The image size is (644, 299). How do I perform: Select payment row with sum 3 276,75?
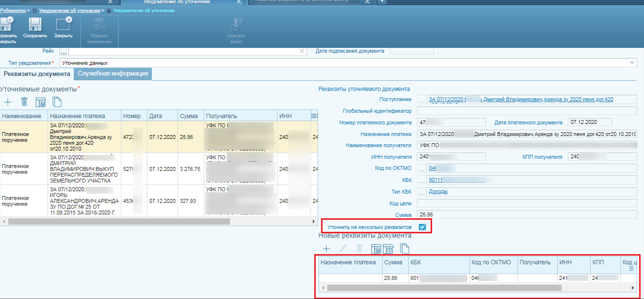point(190,169)
